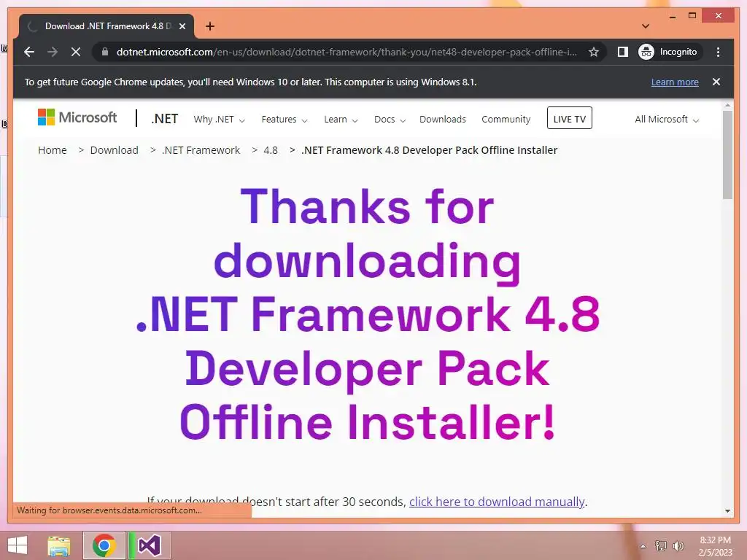Click 'click here to download manually' link
This screenshot has width=747, height=560.
coord(497,502)
